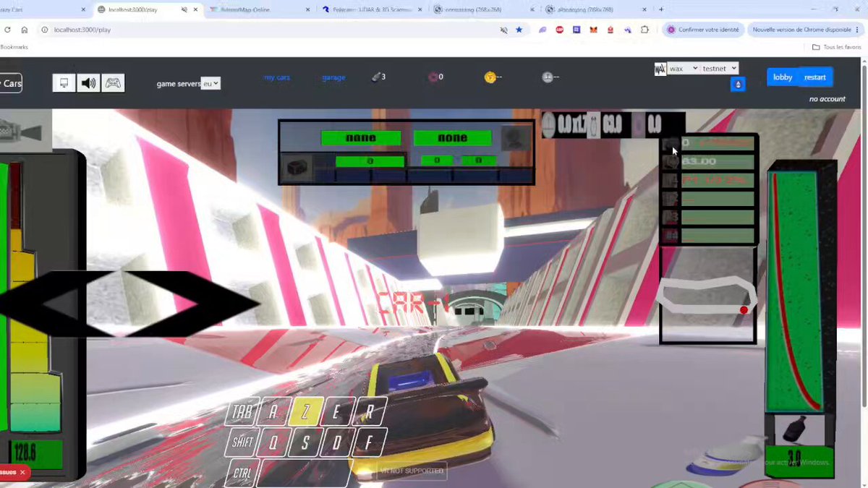Reload the page with refresh icon

click(7, 30)
